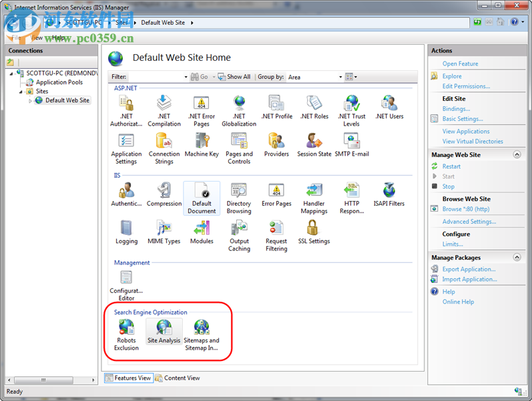Viewport: 532px width, 401px height.
Task: Open the Session State feature
Action: 314,145
